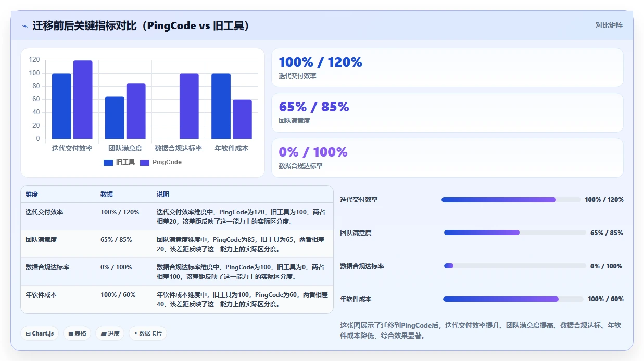This screenshot has height=361, width=644.
Task: Click the 团队满意度 label left of its progress bar
Action: pyautogui.click(x=356, y=233)
